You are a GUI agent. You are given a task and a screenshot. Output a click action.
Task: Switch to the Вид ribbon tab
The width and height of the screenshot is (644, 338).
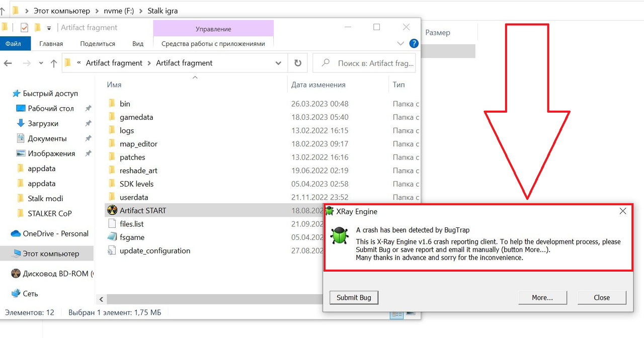click(138, 44)
